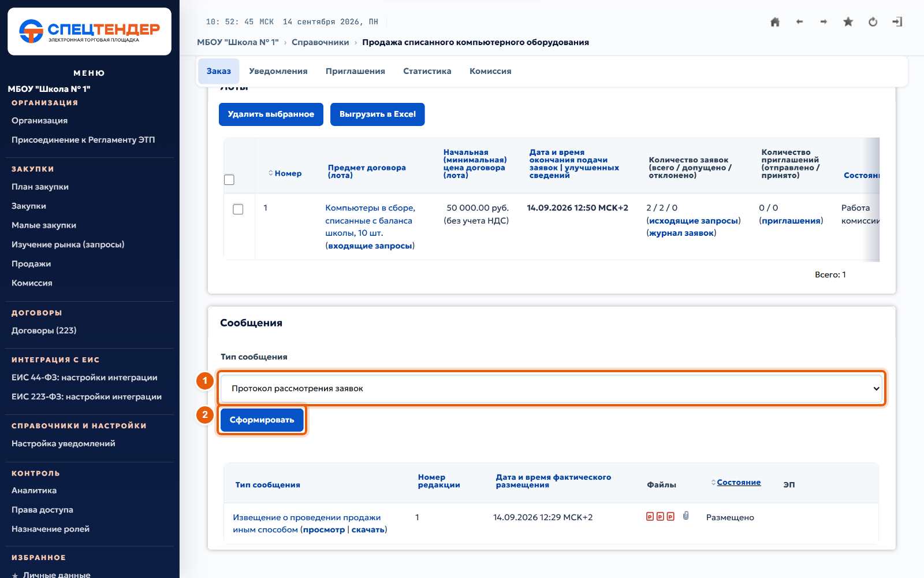924x578 pixels.
Task: Open the входящие запросы link
Action: pyautogui.click(x=370, y=246)
